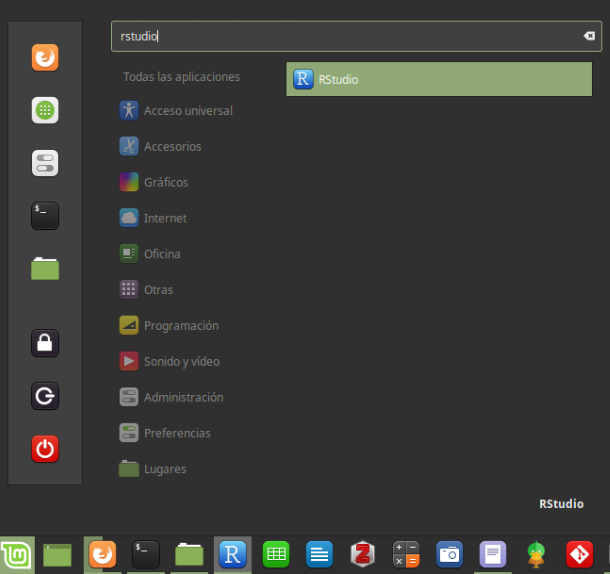Open the Sonido y vídeo category
The height and width of the screenshot is (574, 610).
click(169, 361)
